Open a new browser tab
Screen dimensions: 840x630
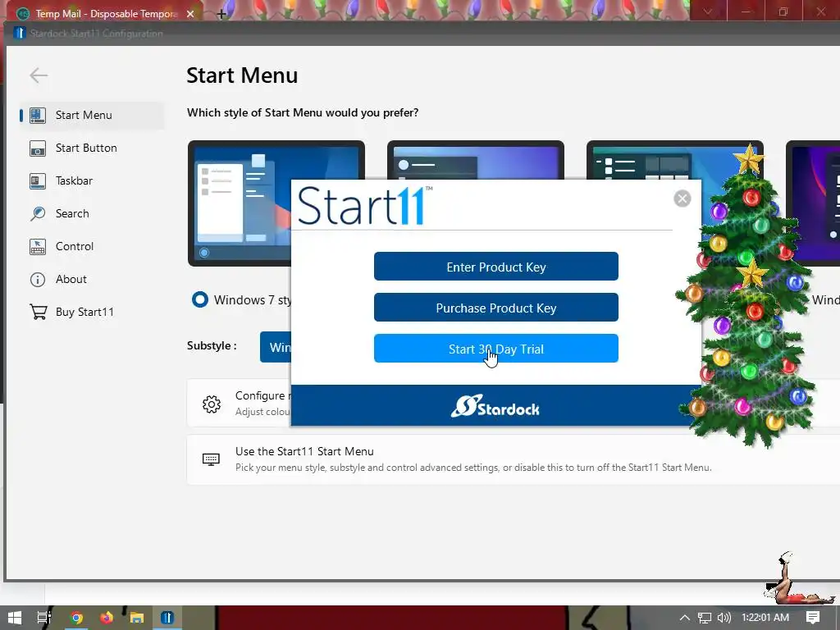221,14
